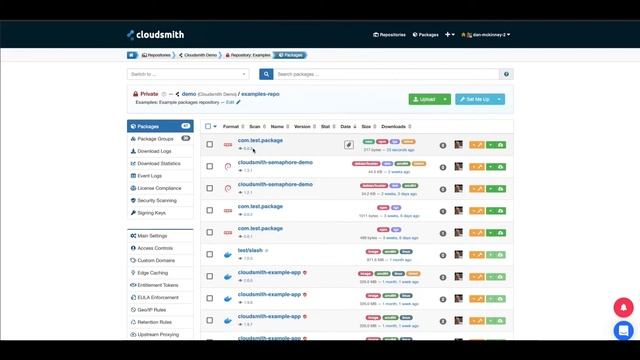Click the info circle icon in the test/slash row
Screen dimensions: 640x360
point(443,255)
